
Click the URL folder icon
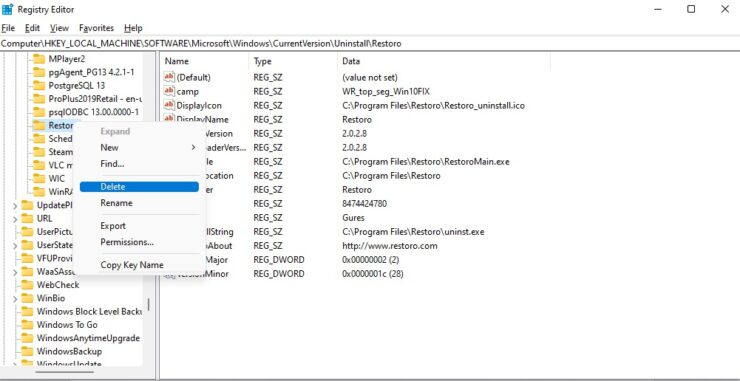click(27, 219)
